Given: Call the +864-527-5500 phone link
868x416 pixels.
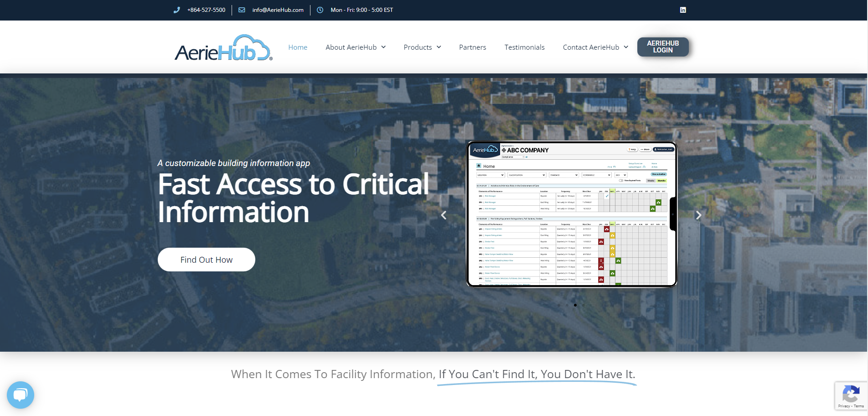Looking at the screenshot, I should [x=206, y=10].
